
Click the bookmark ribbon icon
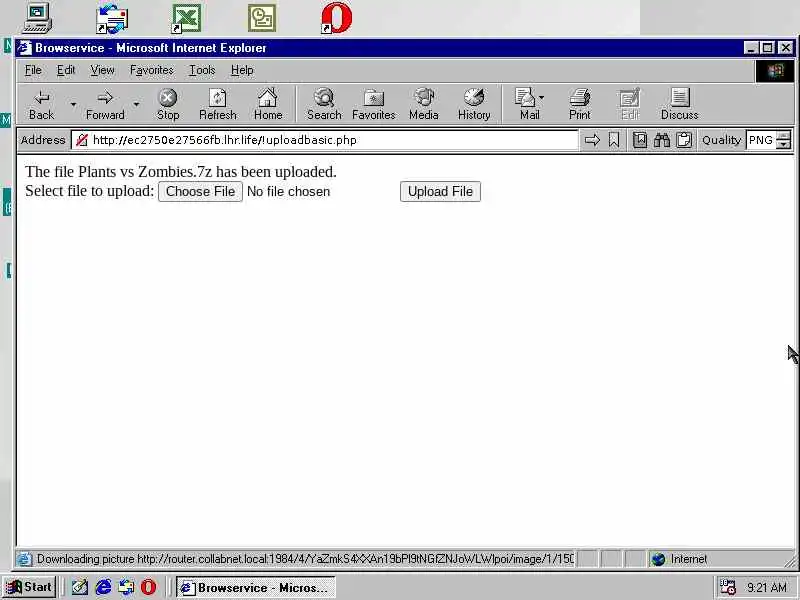(x=614, y=140)
